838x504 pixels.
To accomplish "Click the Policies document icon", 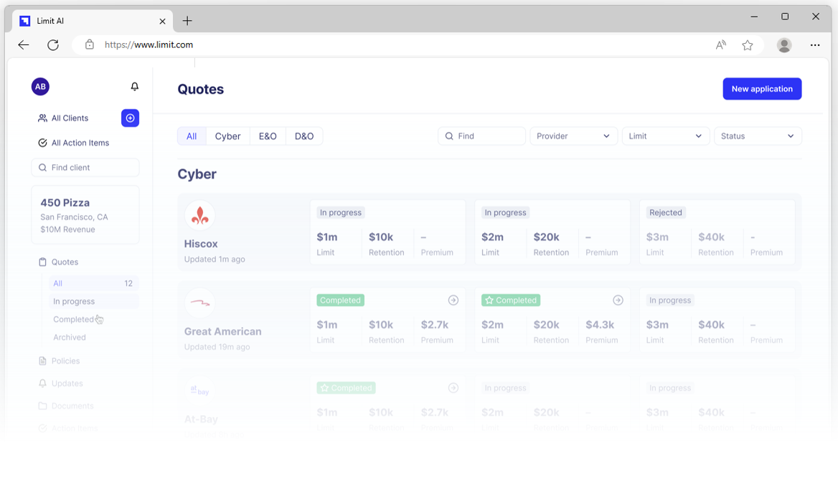I will pos(43,361).
